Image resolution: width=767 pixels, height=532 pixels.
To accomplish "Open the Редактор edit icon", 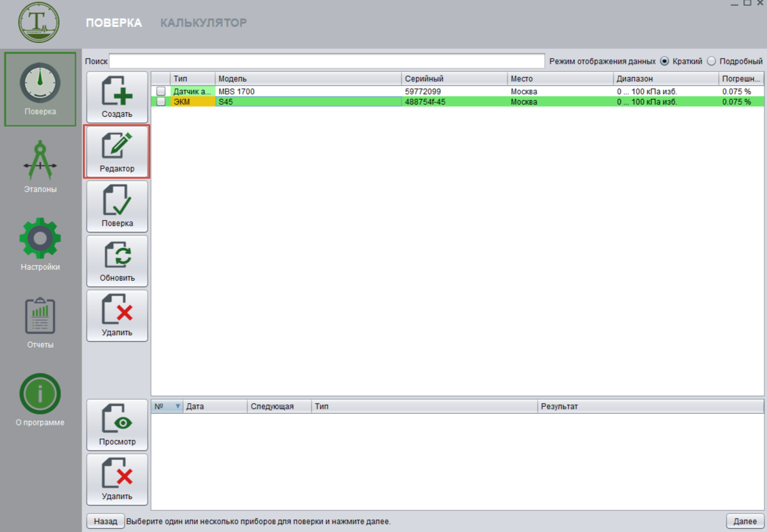I will [117, 146].
